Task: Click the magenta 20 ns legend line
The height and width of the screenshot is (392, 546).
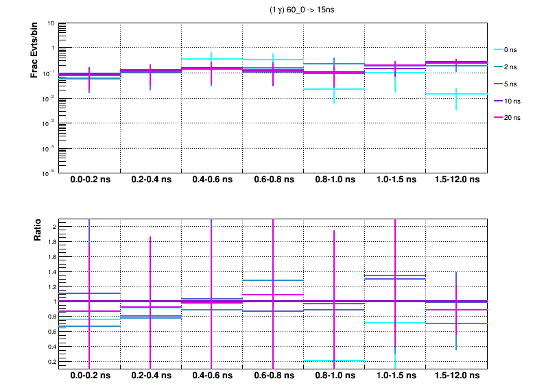Action: coord(497,117)
